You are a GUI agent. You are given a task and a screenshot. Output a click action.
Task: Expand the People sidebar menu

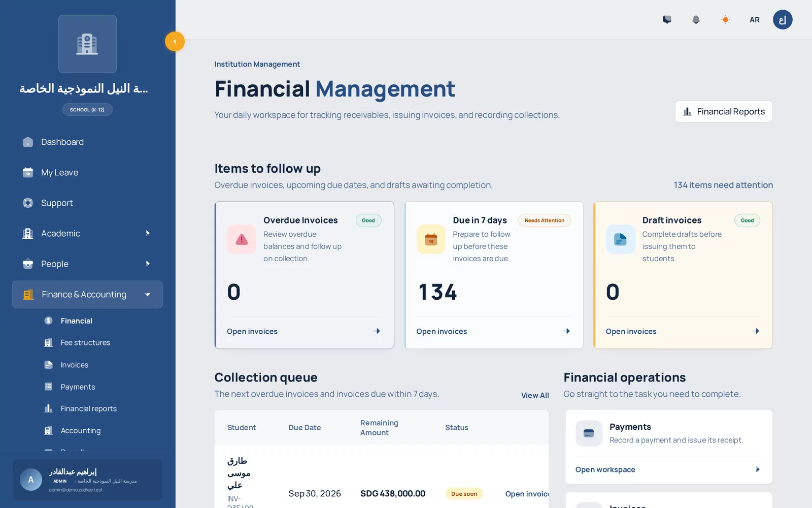pyautogui.click(x=87, y=264)
